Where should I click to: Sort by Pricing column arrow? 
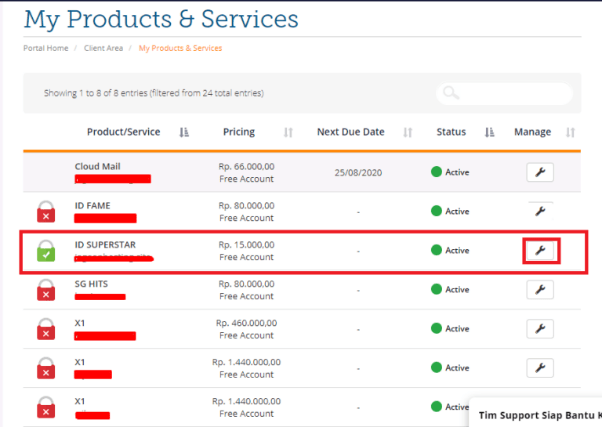tap(288, 132)
